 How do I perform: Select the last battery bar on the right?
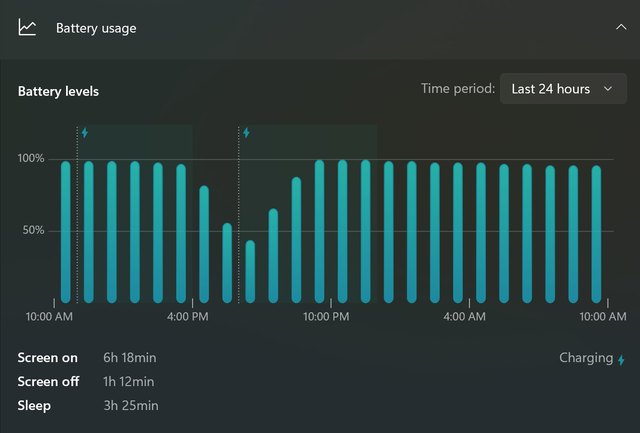pos(596,234)
